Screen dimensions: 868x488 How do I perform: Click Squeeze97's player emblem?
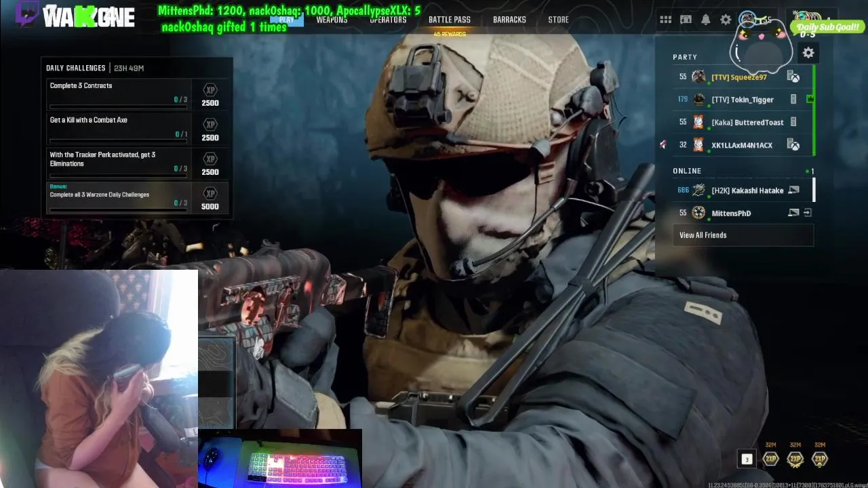coord(698,77)
